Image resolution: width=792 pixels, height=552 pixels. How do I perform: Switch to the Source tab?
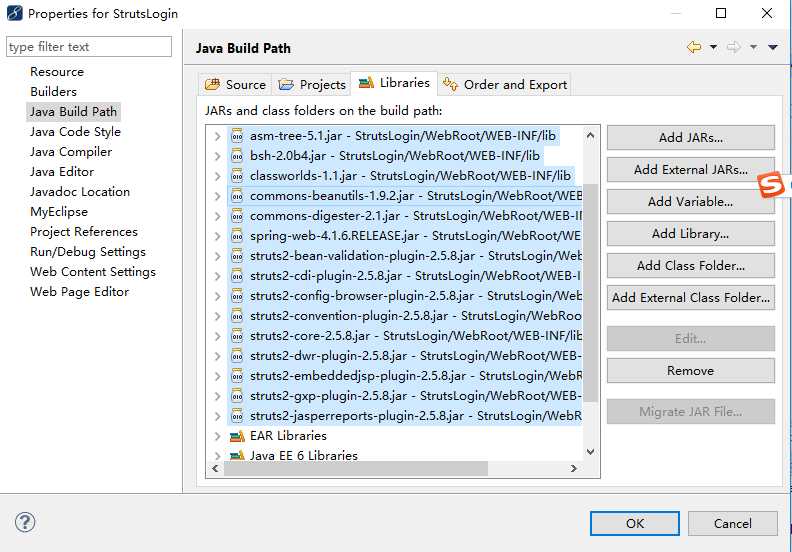[x=235, y=84]
